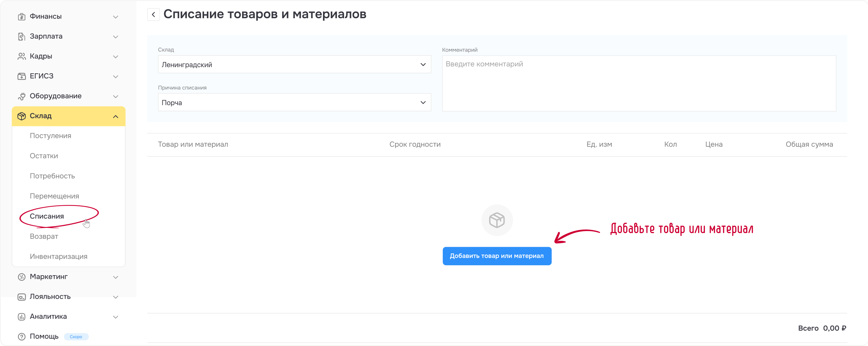The image size is (868, 346).
Task: Expand the ЕГИСЗ section chevron
Action: point(115,77)
